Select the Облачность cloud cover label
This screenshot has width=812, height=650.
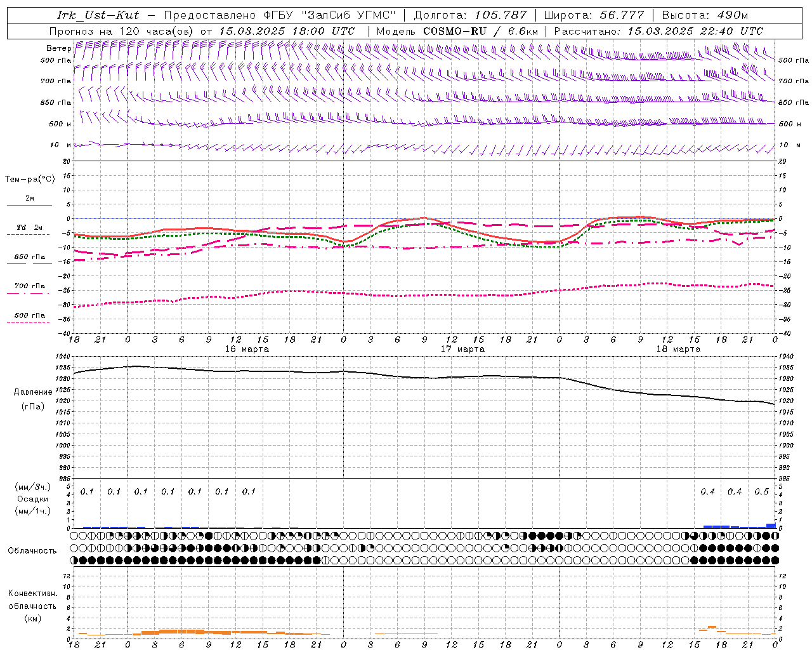click(x=32, y=550)
